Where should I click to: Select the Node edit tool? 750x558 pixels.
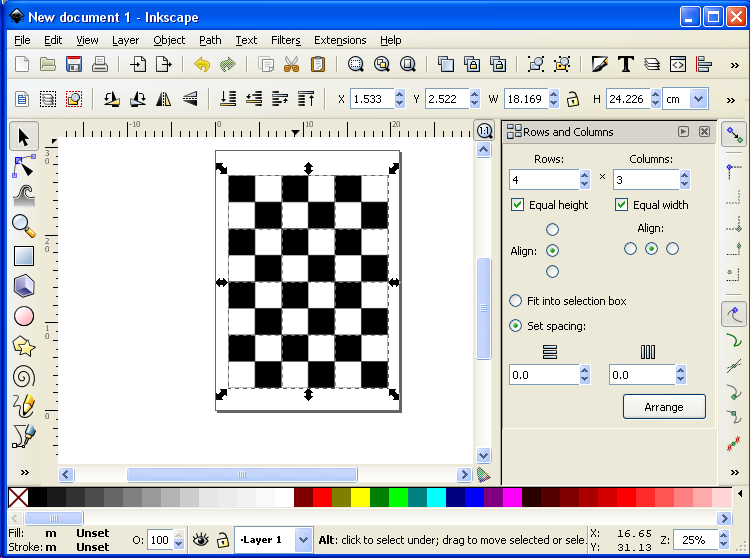tap(23, 166)
